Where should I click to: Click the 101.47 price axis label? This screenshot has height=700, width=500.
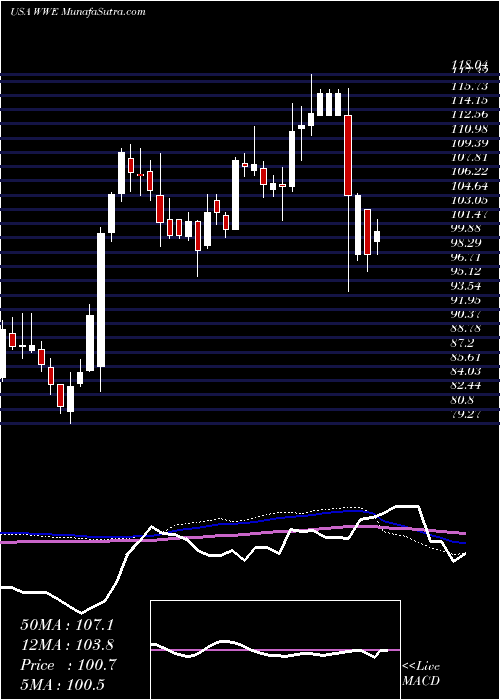pyautogui.click(x=472, y=214)
